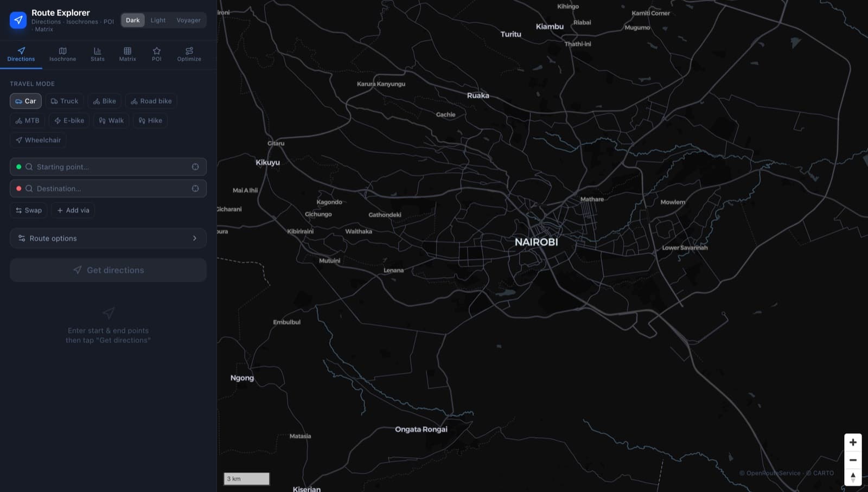Select Truck travel mode

pyautogui.click(x=65, y=101)
